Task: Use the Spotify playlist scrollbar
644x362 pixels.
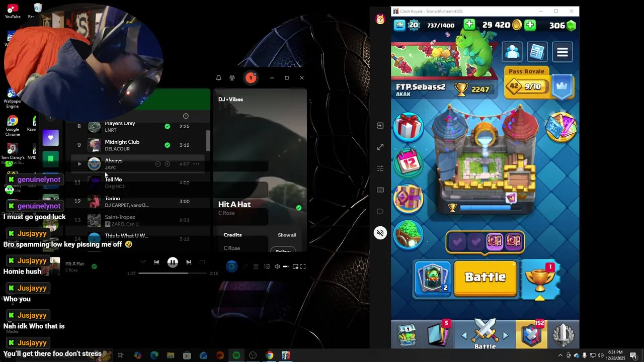Action: coord(208,141)
